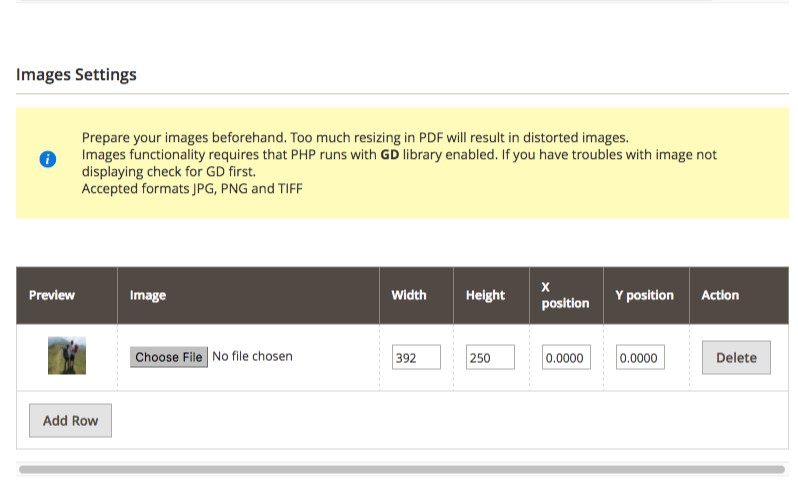The height and width of the screenshot is (488, 798).
Task: Click the Image column header
Action: (148, 295)
